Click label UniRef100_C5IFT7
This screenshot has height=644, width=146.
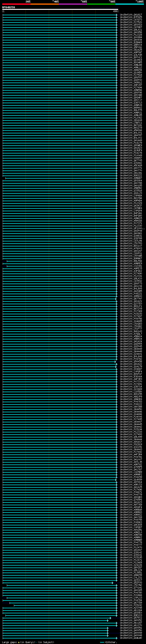coord(131,329)
